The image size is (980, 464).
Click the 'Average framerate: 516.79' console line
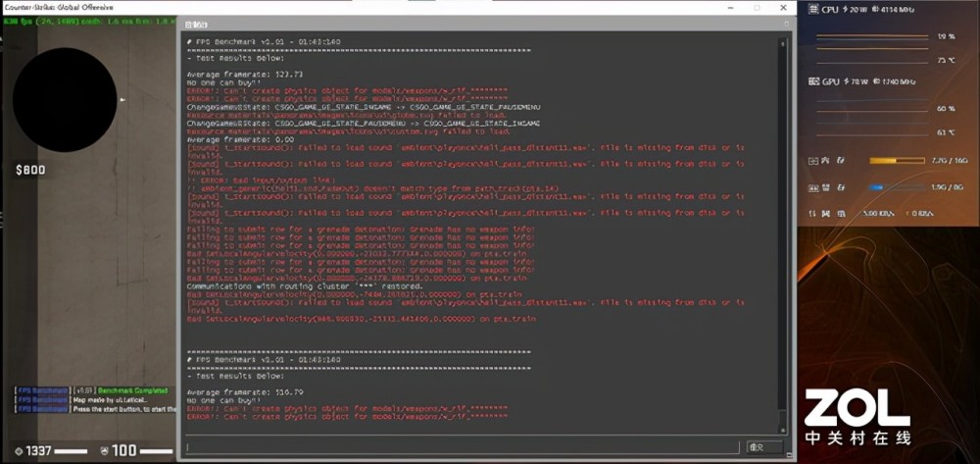click(245, 392)
